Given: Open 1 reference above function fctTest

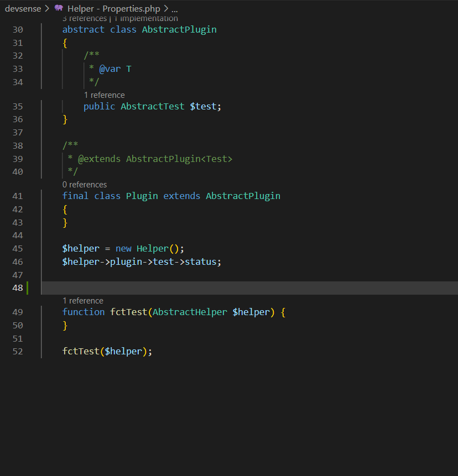Looking at the screenshot, I should point(83,301).
